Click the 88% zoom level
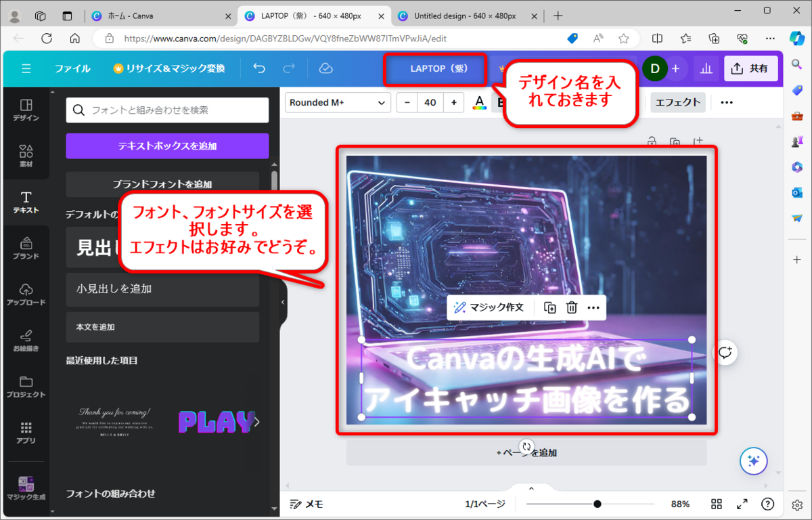Viewport: 812px width, 520px height. [680, 504]
